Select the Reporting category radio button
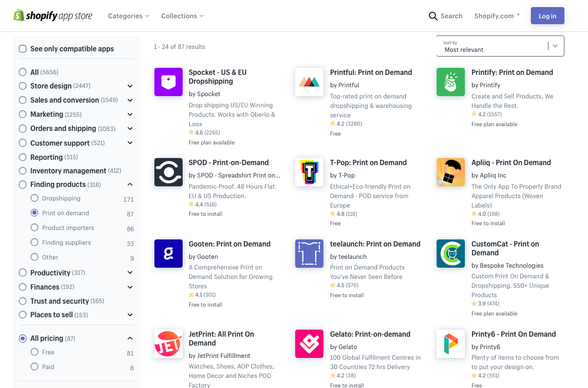Image resolution: width=588 pixels, height=388 pixels. point(23,157)
